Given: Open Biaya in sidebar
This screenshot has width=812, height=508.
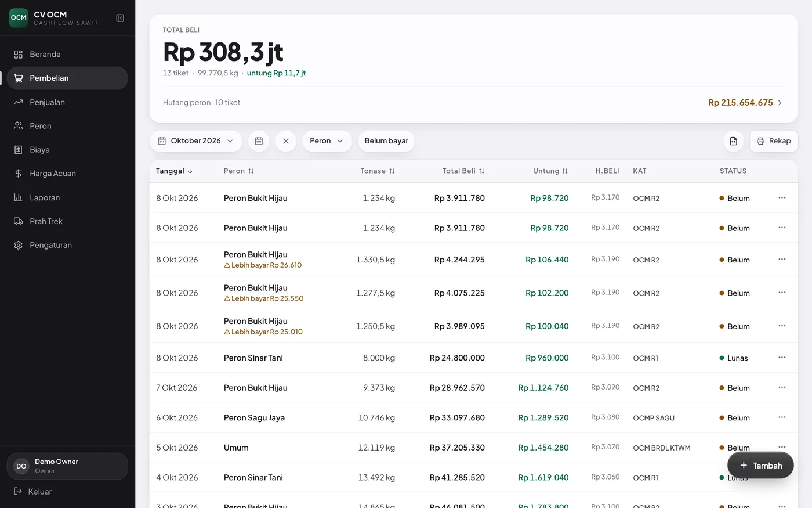Looking at the screenshot, I should [67, 150].
